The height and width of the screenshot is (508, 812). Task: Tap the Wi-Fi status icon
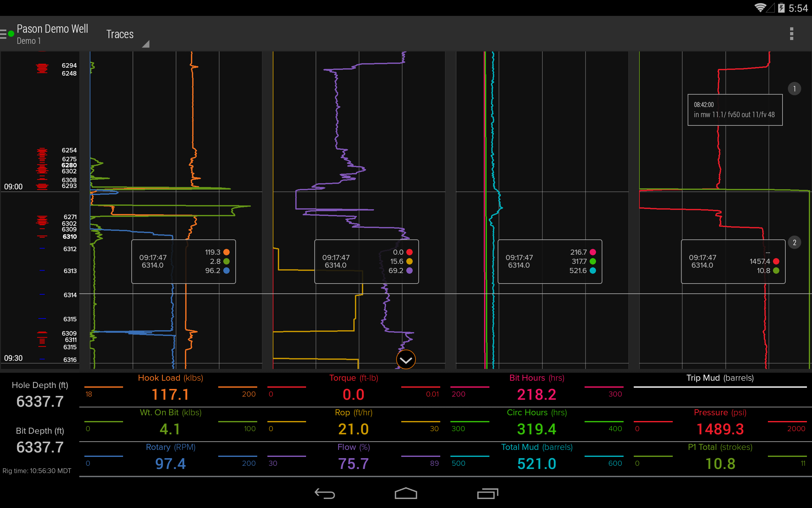760,8
